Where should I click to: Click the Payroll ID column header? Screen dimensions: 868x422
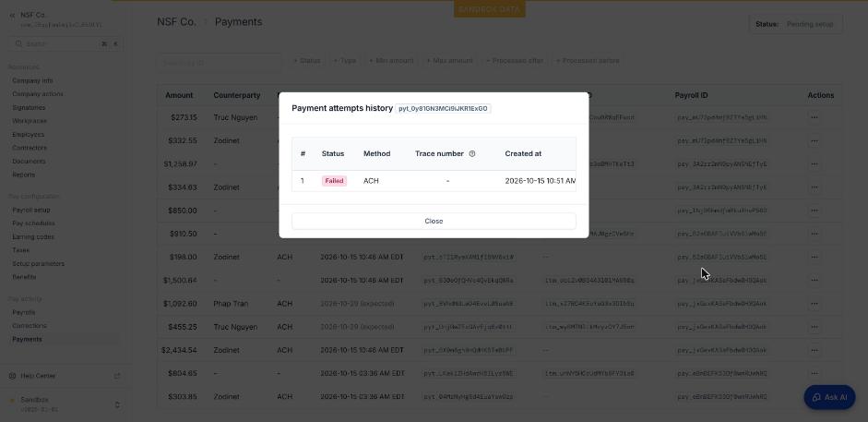click(691, 95)
